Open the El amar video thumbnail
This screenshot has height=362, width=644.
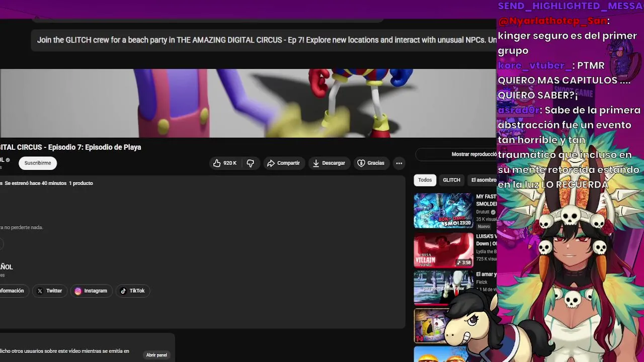443,288
